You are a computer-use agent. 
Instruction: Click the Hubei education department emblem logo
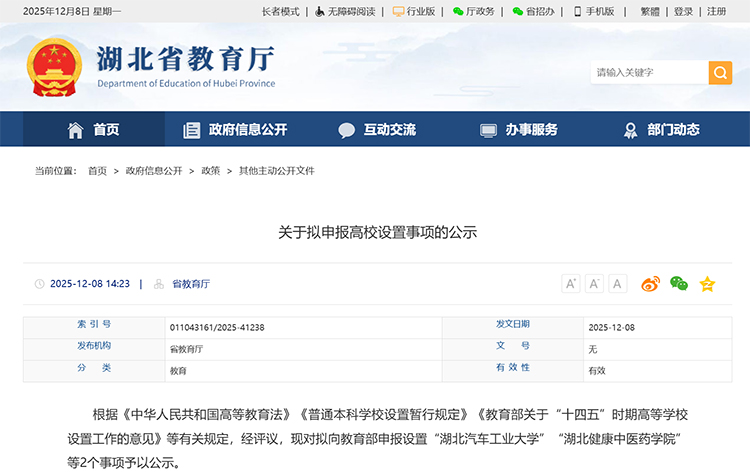click(x=55, y=68)
